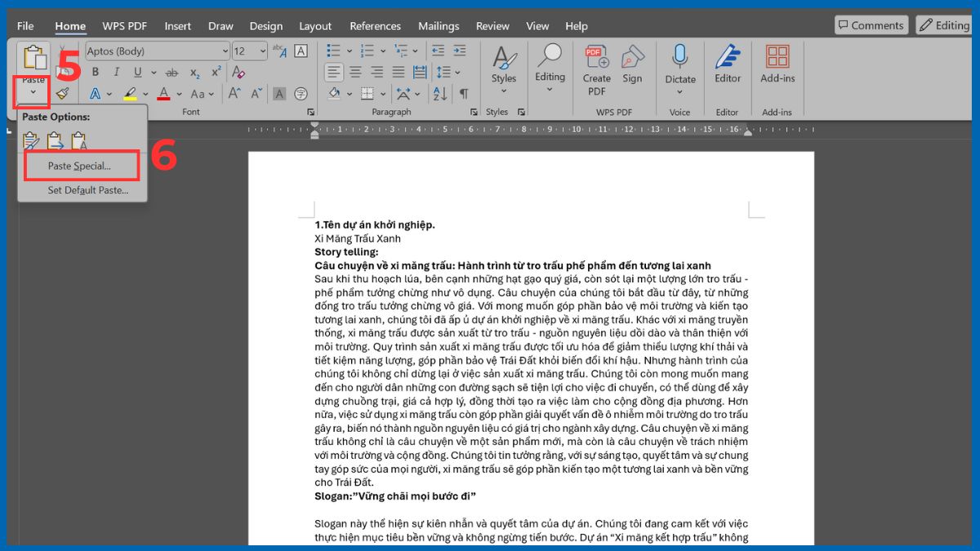The height and width of the screenshot is (551, 980).
Task: Switch to the References tab
Action: click(375, 25)
